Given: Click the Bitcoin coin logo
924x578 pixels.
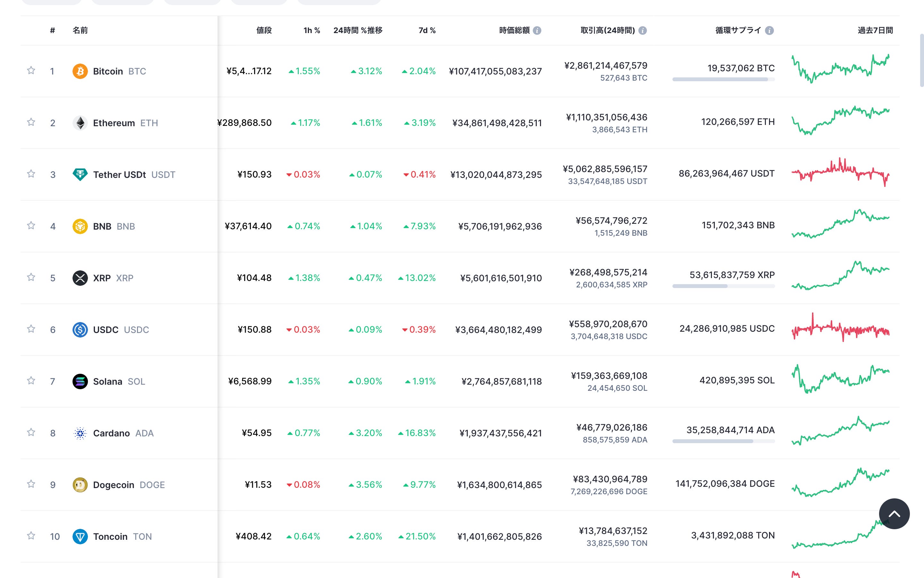Looking at the screenshot, I should point(80,71).
